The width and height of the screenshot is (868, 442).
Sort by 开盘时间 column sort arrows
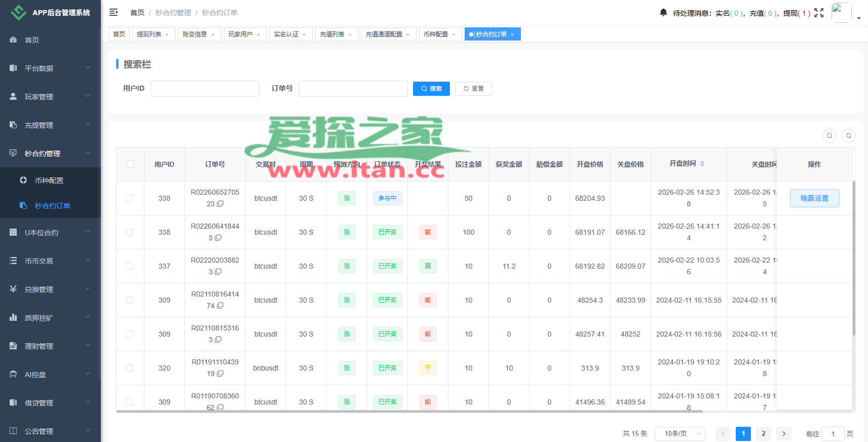click(x=702, y=164)
